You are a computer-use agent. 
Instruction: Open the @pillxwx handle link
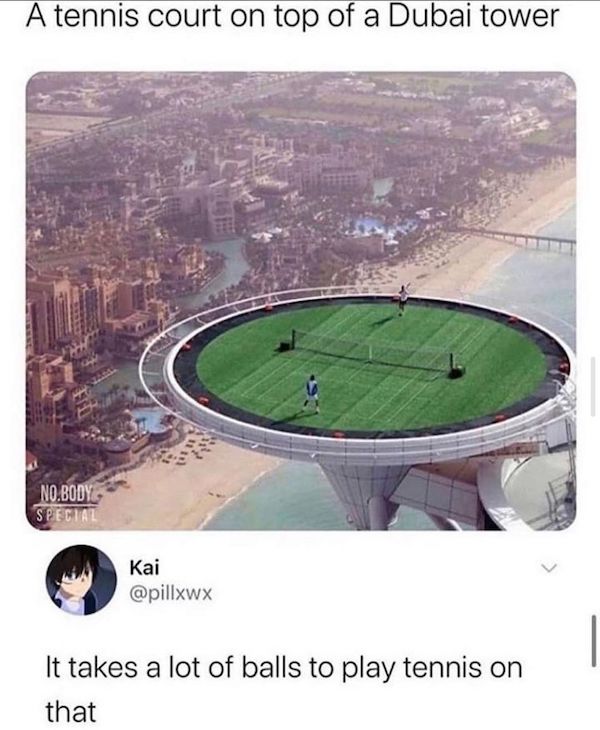pos(171,593)
